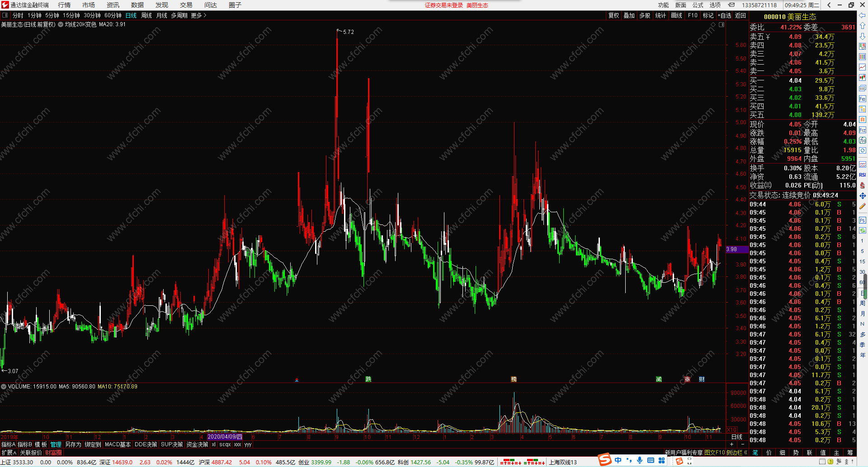
Task: Click the 多股 multi-stock button
Action: [x=645, y=15]
